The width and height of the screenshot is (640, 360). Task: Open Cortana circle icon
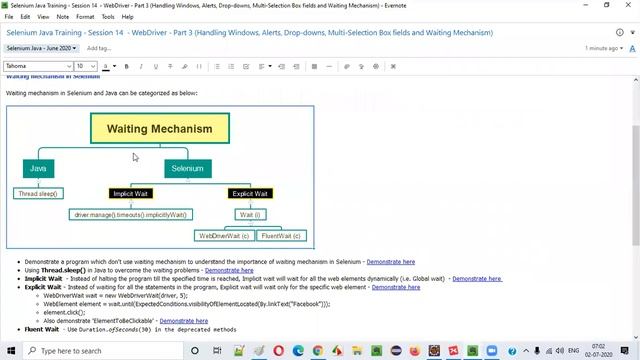tap(195, 351)
